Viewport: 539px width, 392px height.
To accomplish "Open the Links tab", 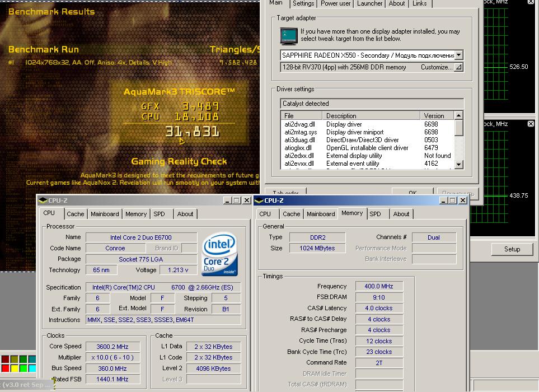I will tap(419, 3).
